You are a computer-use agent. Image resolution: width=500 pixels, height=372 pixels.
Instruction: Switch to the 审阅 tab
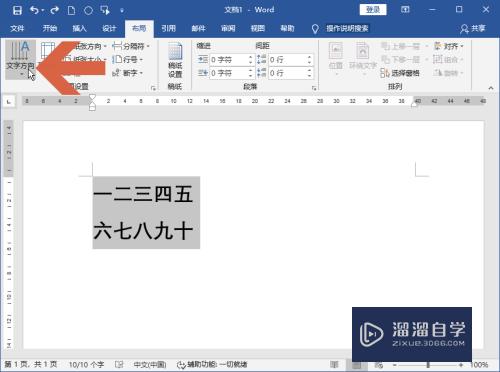click(x=228, y=29)
